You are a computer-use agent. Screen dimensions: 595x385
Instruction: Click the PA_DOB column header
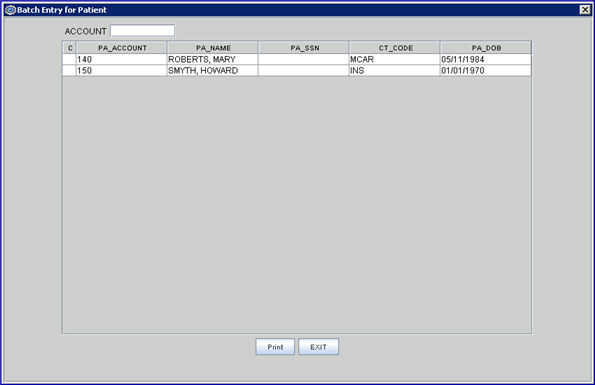tap(486, 48)
